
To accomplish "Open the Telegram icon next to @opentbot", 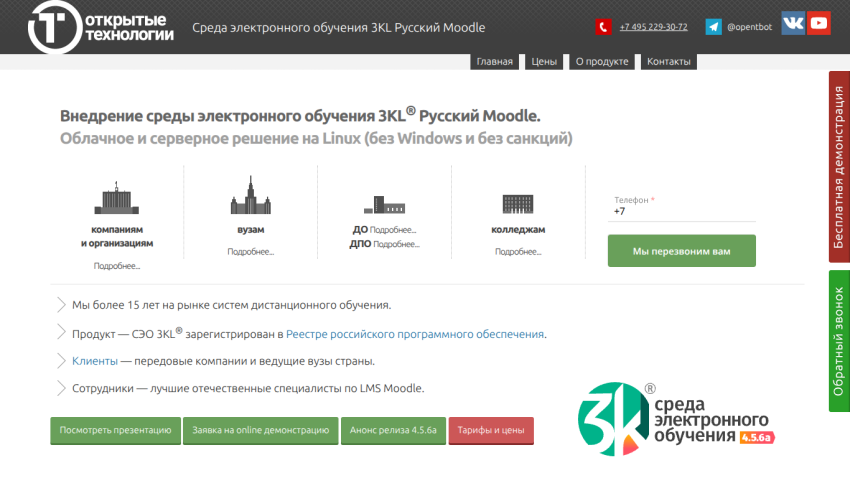I will coord(713,27).
